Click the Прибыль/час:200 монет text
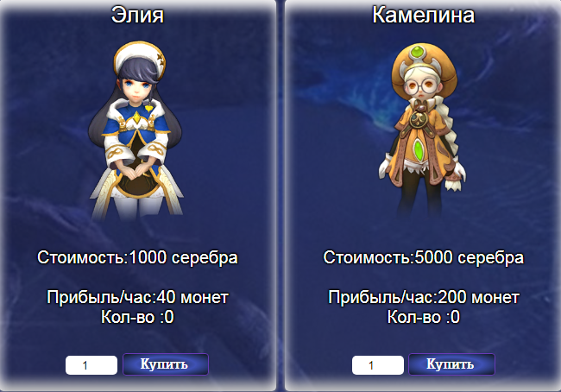The image size is (561, 392). 423,297
